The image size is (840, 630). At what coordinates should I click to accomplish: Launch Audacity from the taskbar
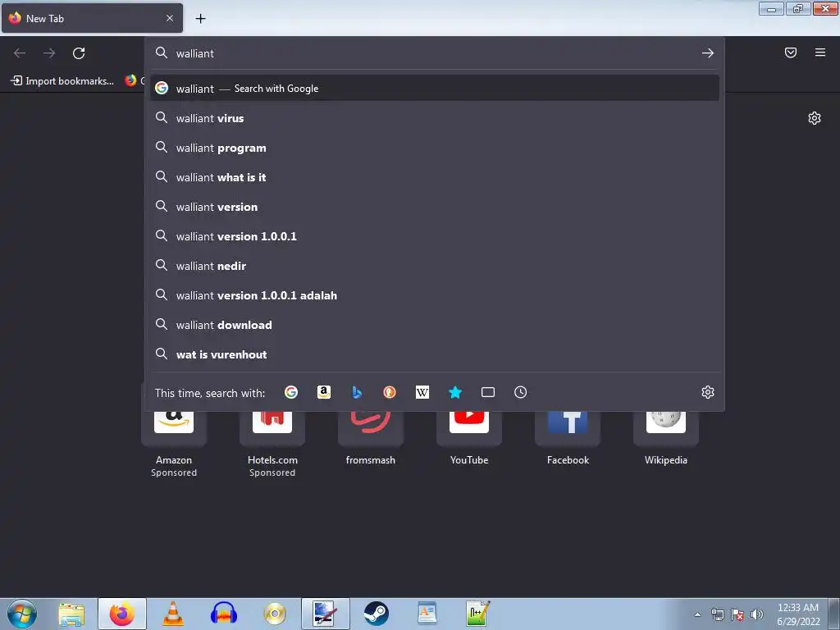tap(224, 614)
